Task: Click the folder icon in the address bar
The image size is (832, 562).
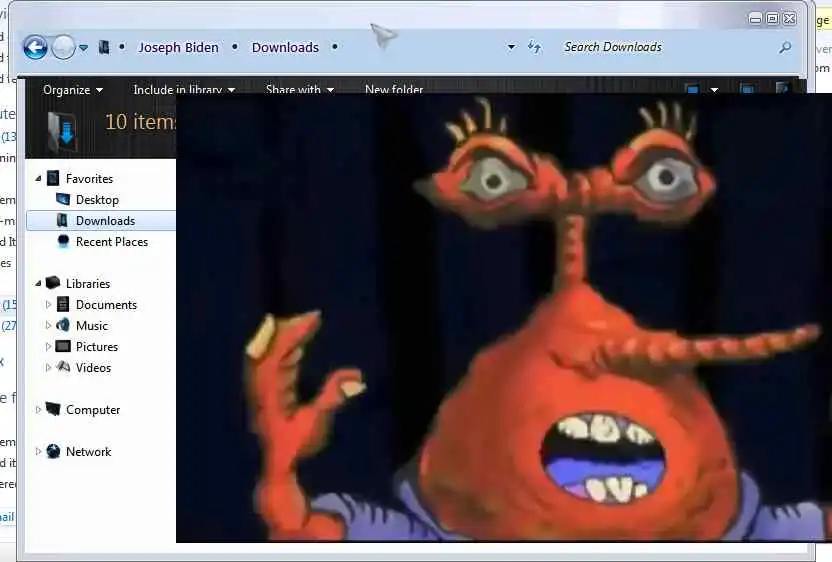Action: coord(104,47)
